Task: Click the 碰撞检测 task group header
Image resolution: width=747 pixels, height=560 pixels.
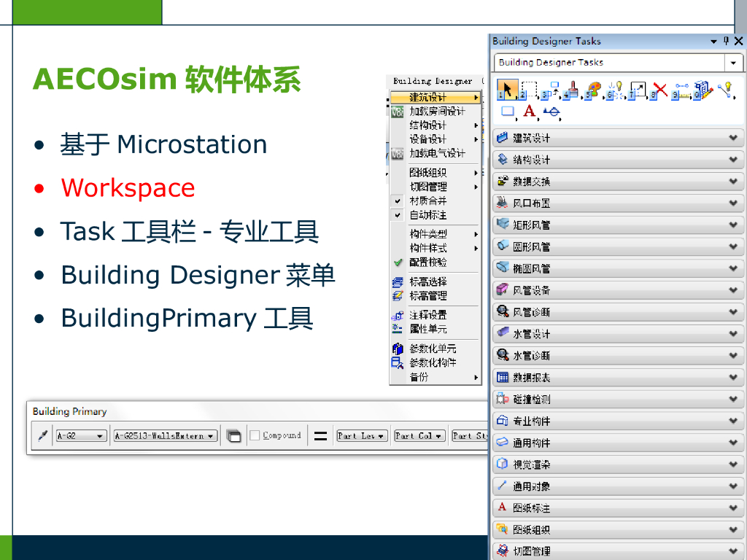Action: click(618, 399)
